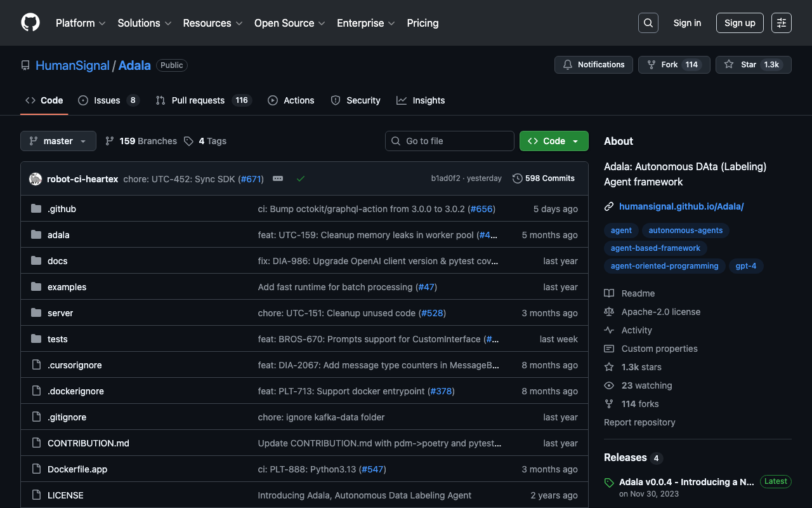
Task: Open the Pull requests tab
Action: point(198,100)
